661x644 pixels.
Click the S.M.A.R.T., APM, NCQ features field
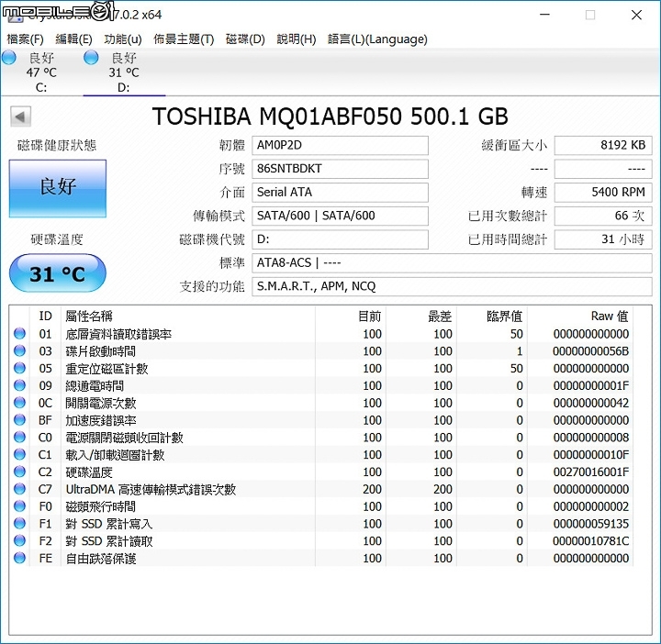[x=452, y=287]
